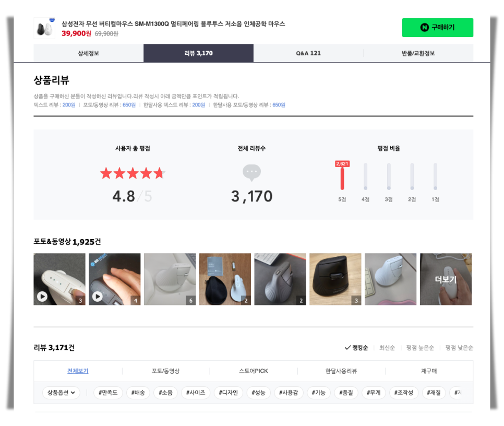Image resolution: width=504 pixels, height=426 pixels.
Task: Click the 포토&동영상 1,925건 heading
Action: 67,242
